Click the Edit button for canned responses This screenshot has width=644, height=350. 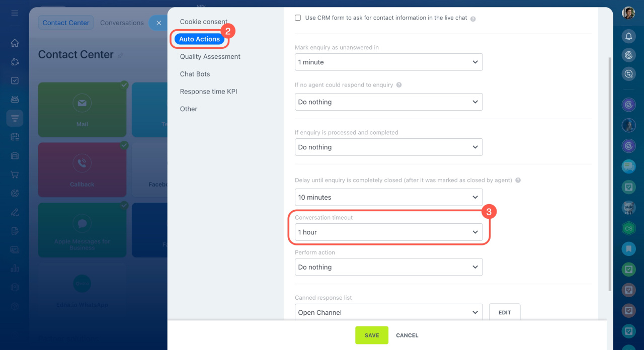(505, 312)
